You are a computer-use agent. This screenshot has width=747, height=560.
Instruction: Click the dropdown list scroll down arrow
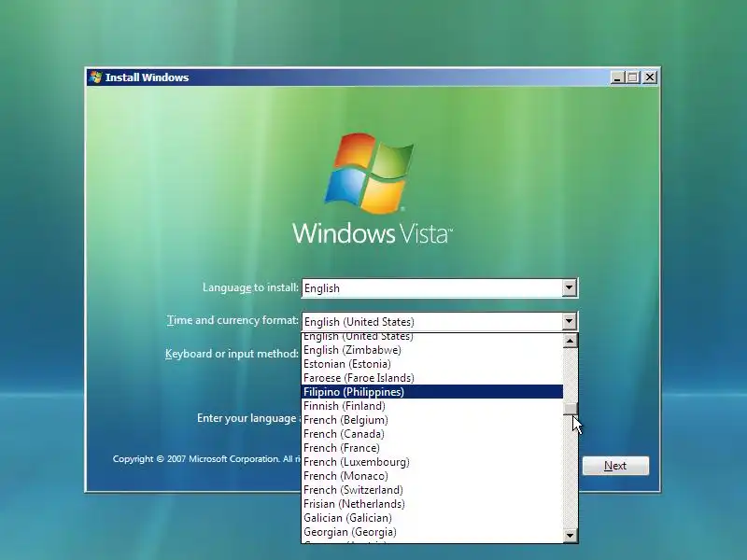pos(571,535)
